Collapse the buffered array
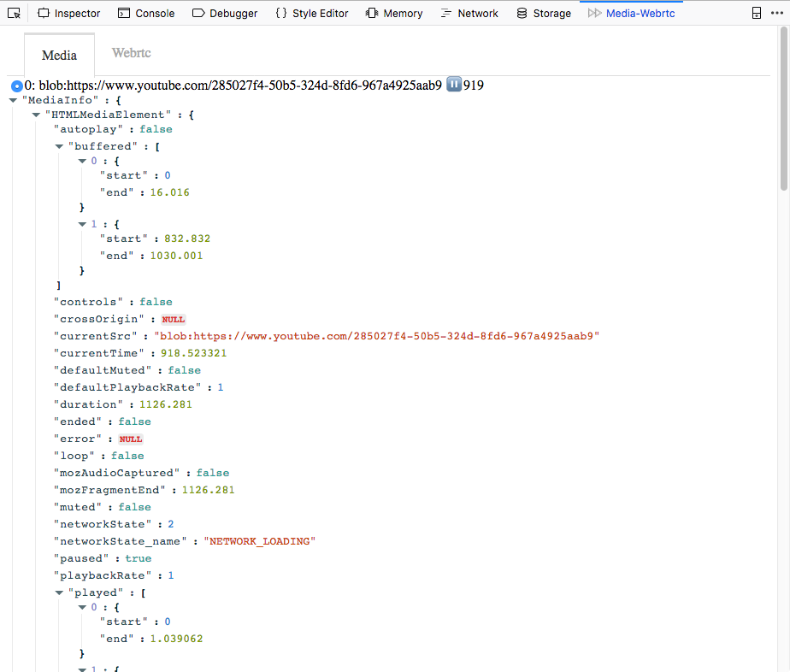The image size is (790, 672). 59,146
